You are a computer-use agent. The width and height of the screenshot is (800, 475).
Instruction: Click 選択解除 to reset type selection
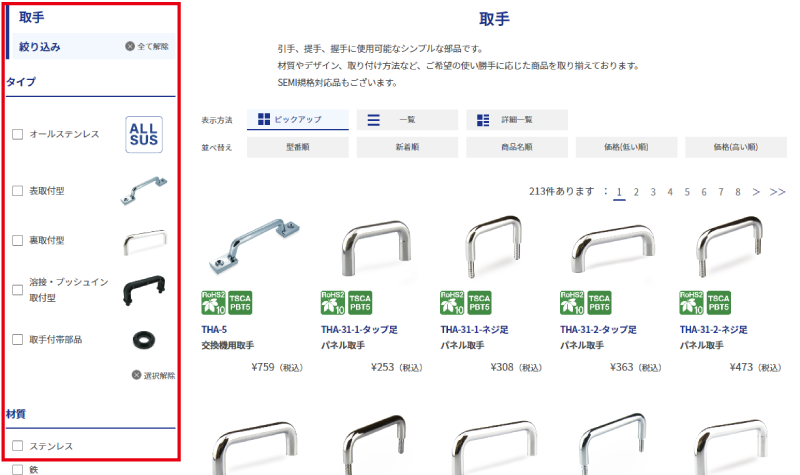coord(154,376)
